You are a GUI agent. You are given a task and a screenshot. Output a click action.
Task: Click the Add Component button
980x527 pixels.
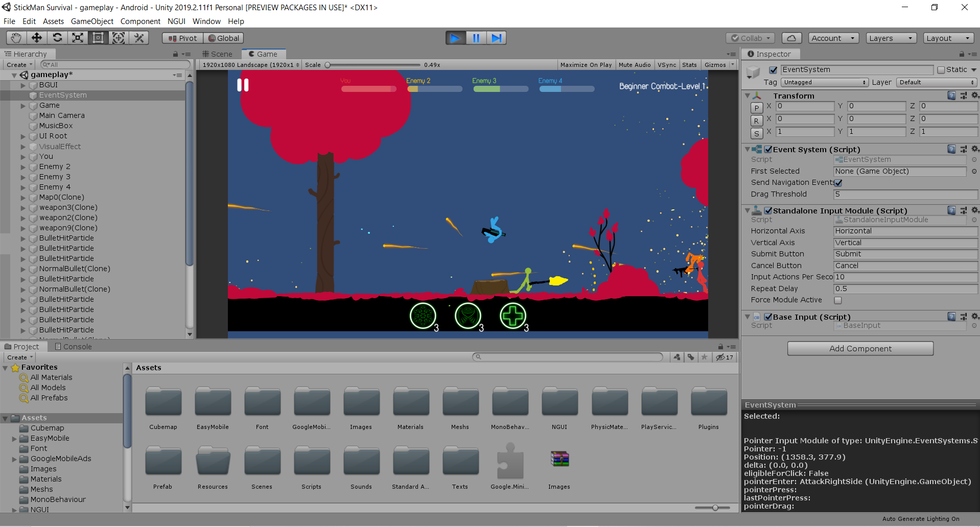pyautogui.click(x=860, y=348)
